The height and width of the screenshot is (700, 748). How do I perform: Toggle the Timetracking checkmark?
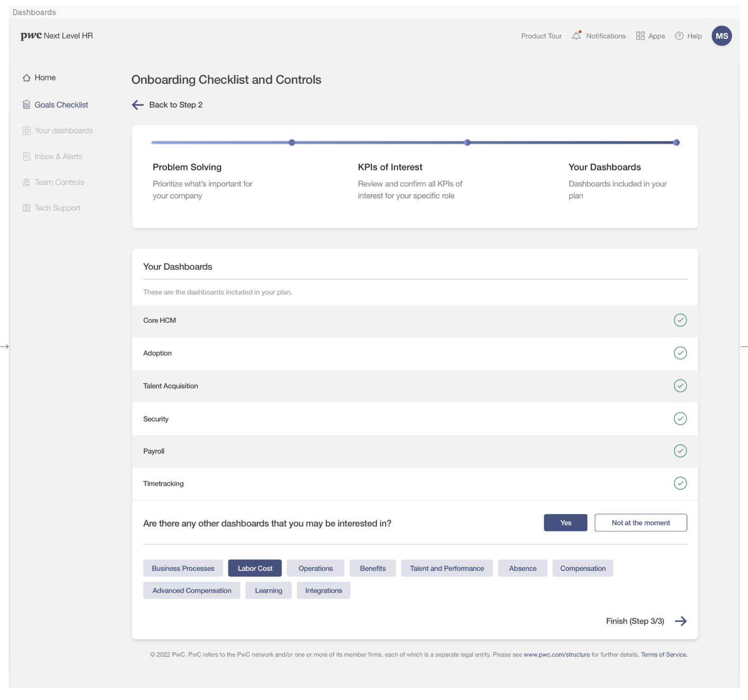680,483
